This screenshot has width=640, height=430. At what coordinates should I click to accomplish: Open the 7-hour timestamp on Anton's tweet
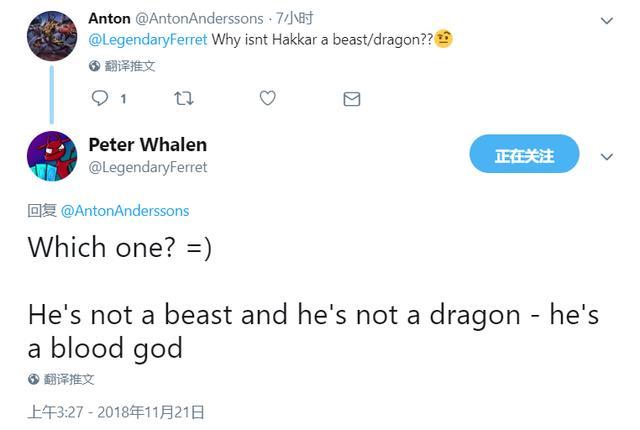click(295, 18)
